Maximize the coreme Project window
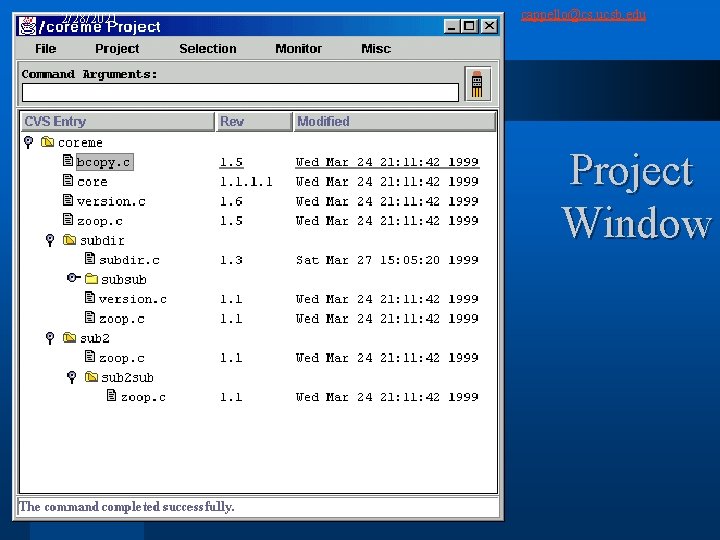 469,26
